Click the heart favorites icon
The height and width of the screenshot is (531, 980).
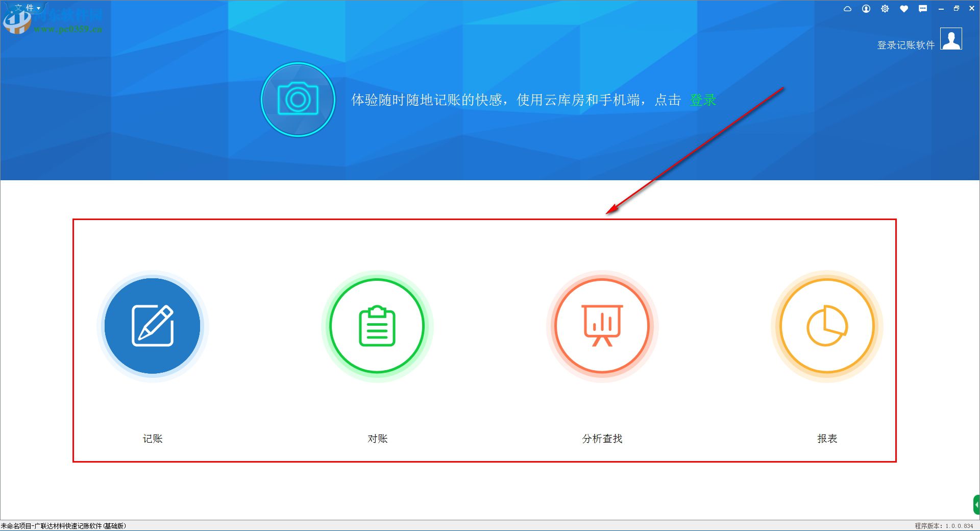point(904,8)
